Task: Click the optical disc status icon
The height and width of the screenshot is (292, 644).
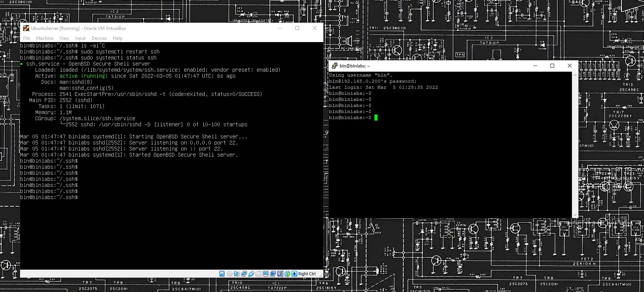Action: point(229,274)
